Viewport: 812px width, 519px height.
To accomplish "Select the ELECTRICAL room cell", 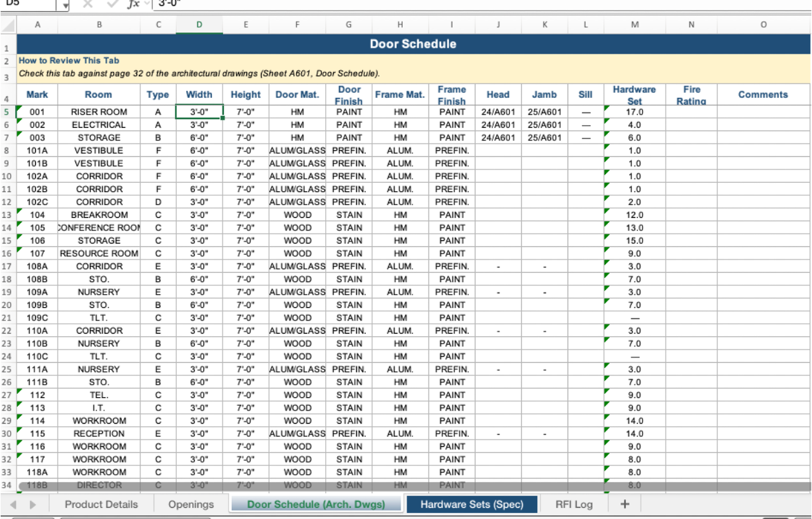I will coord(99,124).
